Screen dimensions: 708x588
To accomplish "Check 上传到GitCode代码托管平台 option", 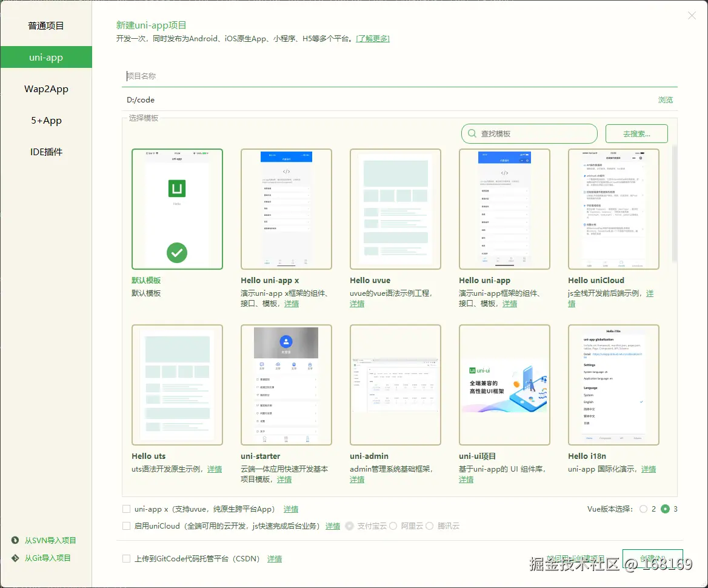I will tap(127, 559).
